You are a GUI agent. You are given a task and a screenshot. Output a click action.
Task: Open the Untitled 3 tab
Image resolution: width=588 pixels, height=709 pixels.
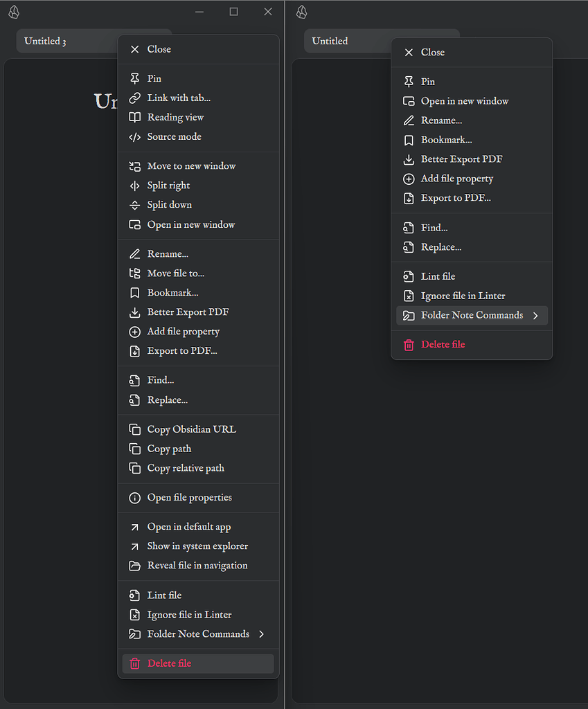tap(67, 41)
